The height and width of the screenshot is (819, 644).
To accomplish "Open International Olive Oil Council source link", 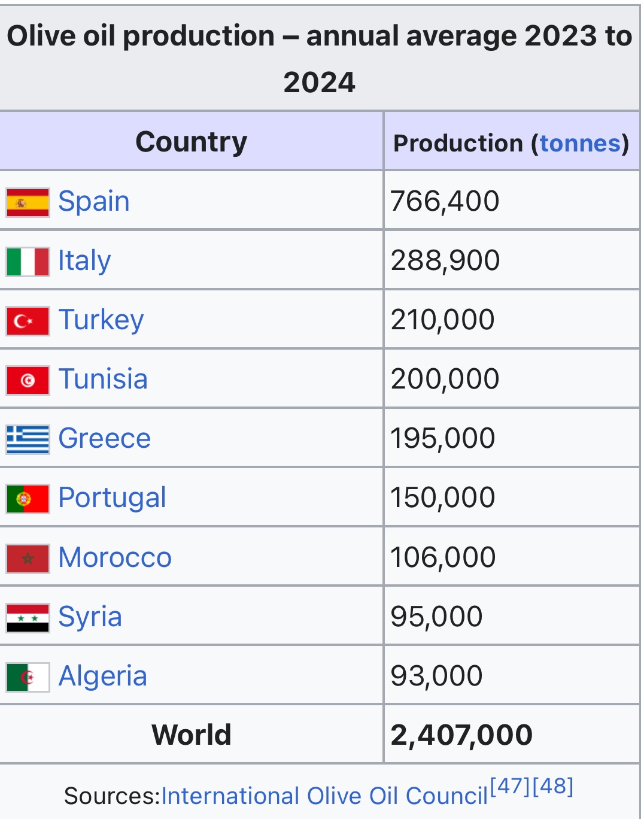I will point(325,796).
